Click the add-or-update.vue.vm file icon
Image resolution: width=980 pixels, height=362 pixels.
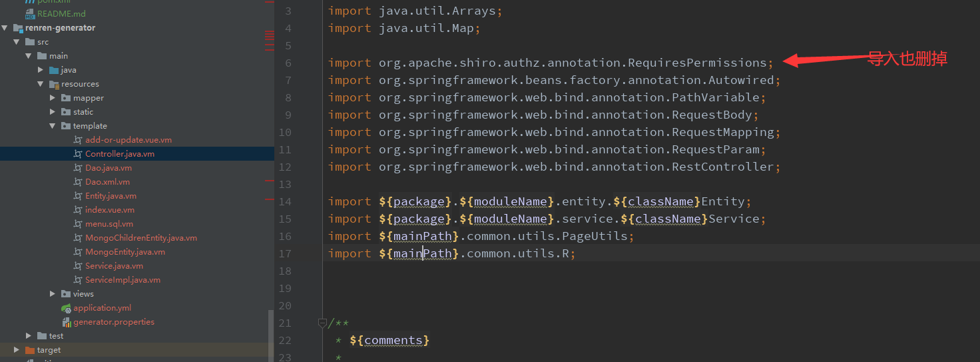(78, 140)
